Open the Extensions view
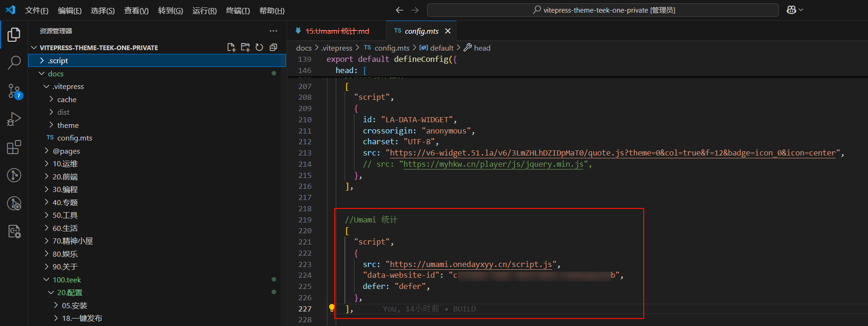This screenshot has height=326, width=868. 14,147
